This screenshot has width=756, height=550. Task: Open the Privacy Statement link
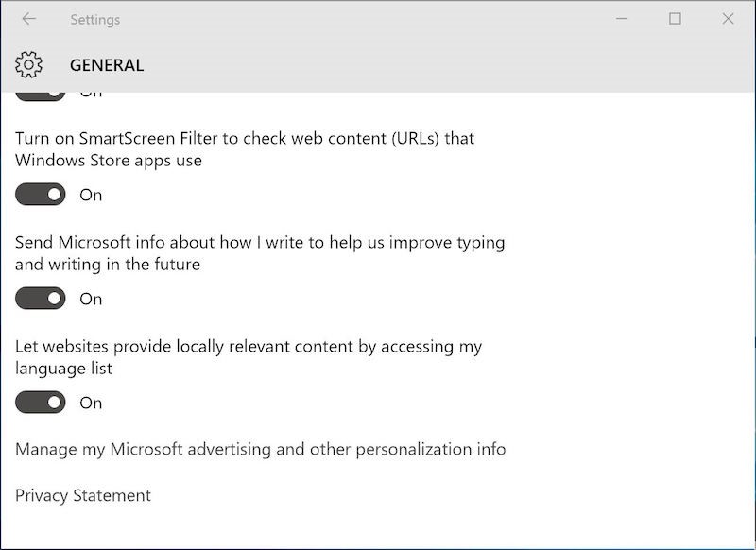coord(83,495)
